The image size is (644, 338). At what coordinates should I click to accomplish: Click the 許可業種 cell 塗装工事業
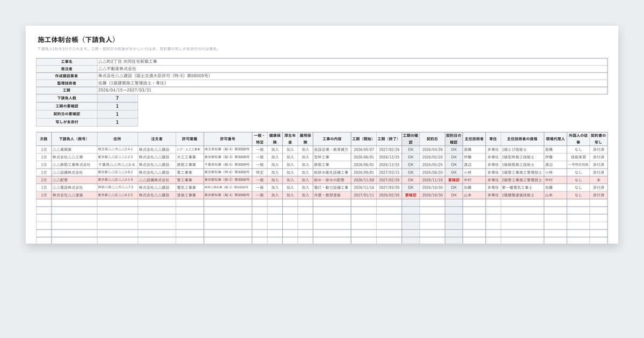(x=189, y=195)
